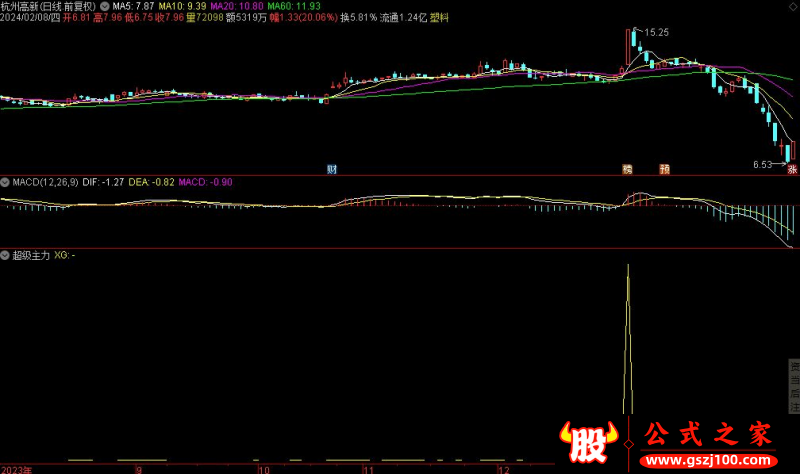Click the MA20: 10.80 label
Viewport: 800px width, 474px height.
click(x=237, y=7)
